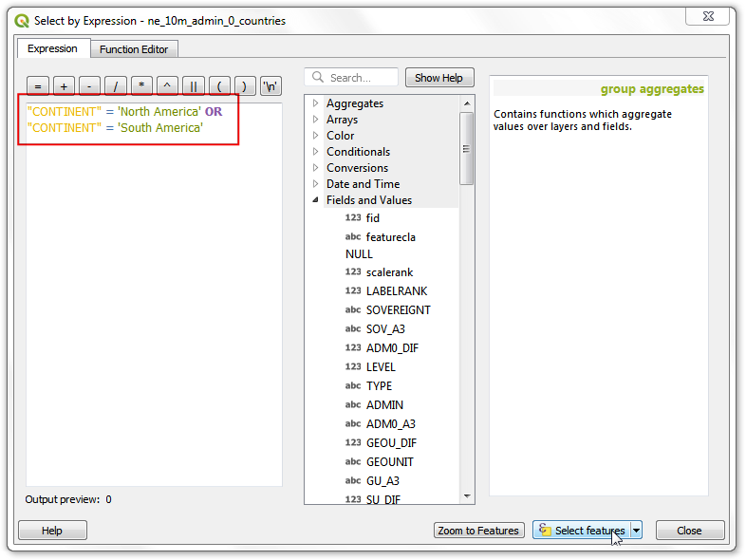Click the Show Help button

438,78
